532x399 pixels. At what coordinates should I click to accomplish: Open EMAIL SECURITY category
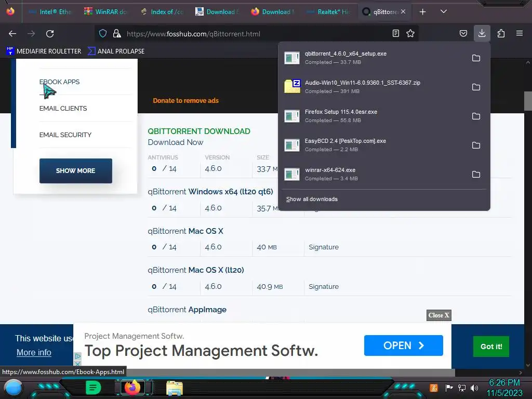(65, 135)
